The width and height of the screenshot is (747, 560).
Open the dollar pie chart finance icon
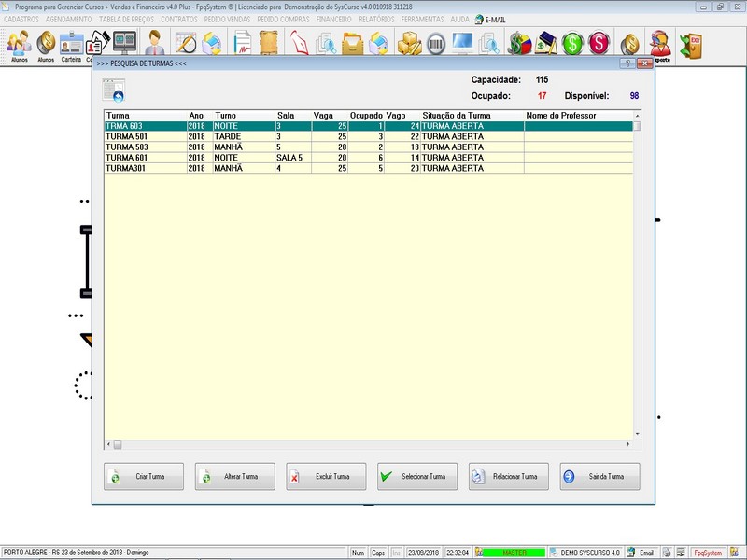[520, 43]
